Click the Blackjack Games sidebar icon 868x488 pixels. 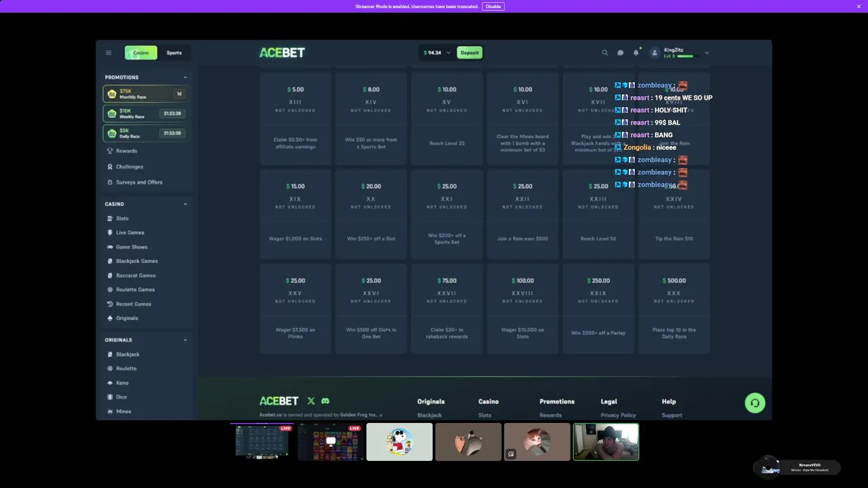click(110, 261)
